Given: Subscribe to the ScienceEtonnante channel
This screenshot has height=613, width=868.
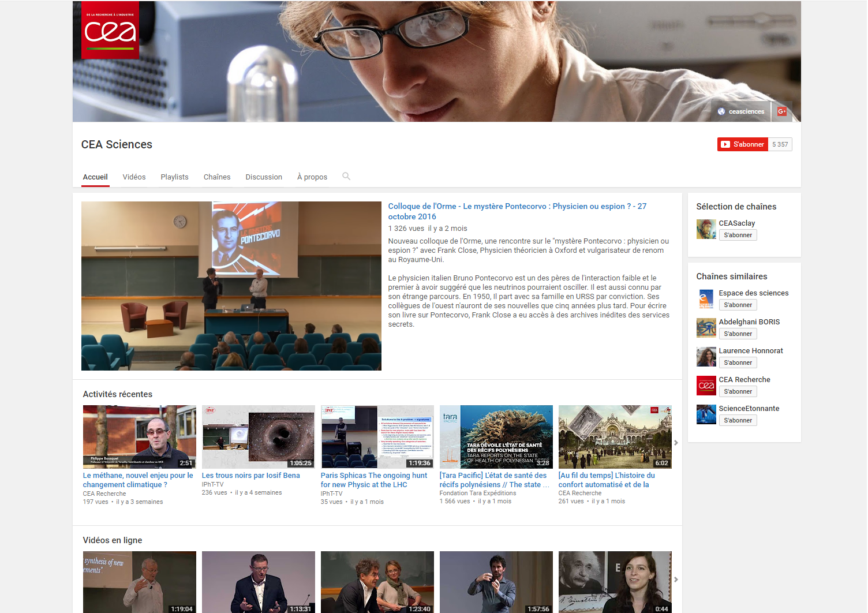Looking at the screenshot, I should coord(738,420).
